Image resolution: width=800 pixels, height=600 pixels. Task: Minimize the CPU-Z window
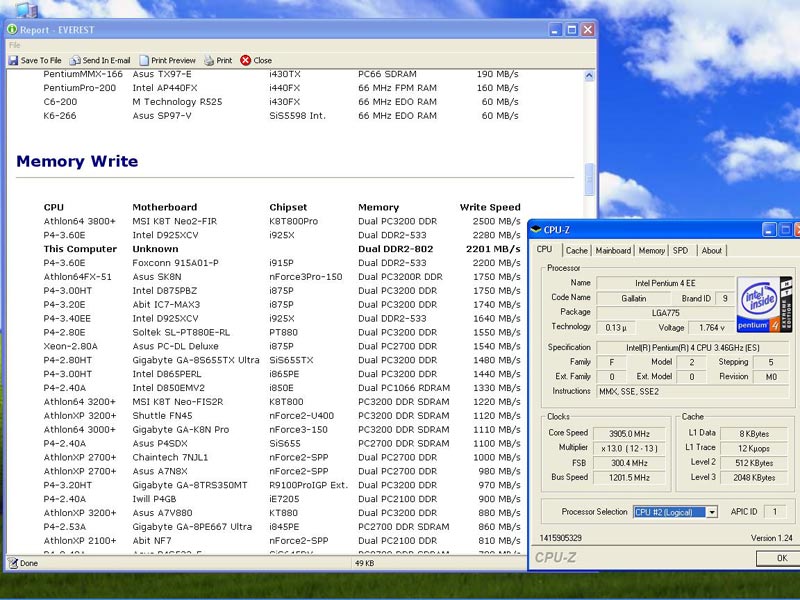click(769, 230)
